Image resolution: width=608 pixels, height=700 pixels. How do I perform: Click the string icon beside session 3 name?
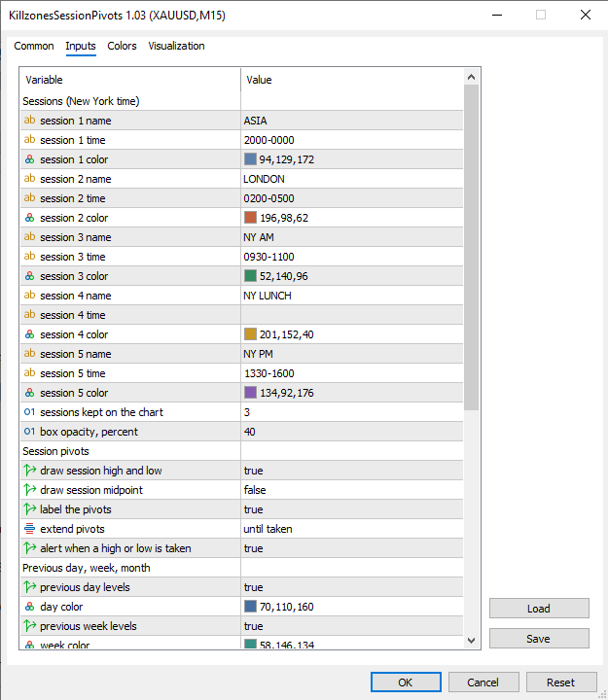pos(29,237)
